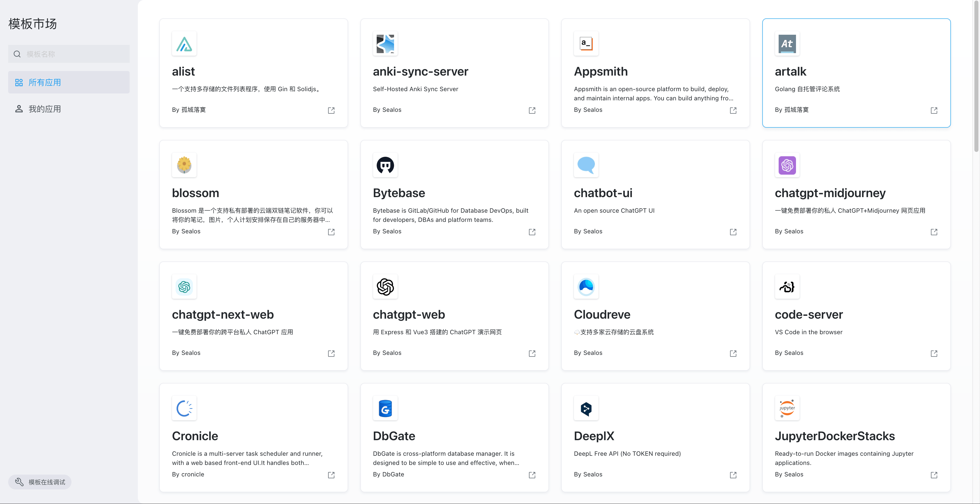980x504 pixels.
Task: Click the Cronicle card title
Action: click(195, 436)
